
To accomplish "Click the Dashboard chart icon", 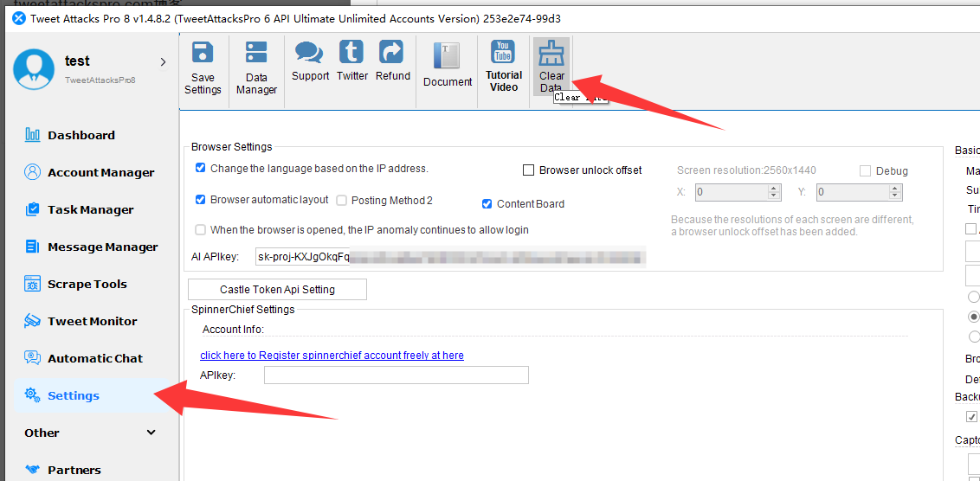I will click(x=33, y=135).
